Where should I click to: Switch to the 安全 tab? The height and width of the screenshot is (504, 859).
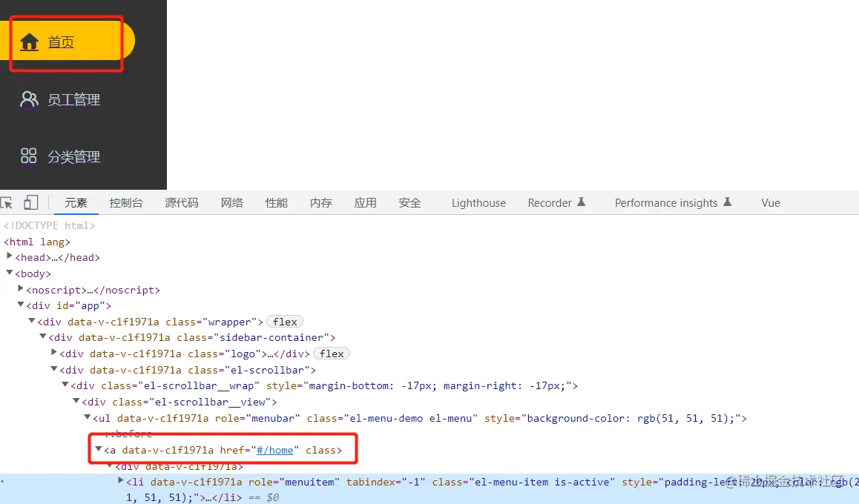tap(409, 203)
